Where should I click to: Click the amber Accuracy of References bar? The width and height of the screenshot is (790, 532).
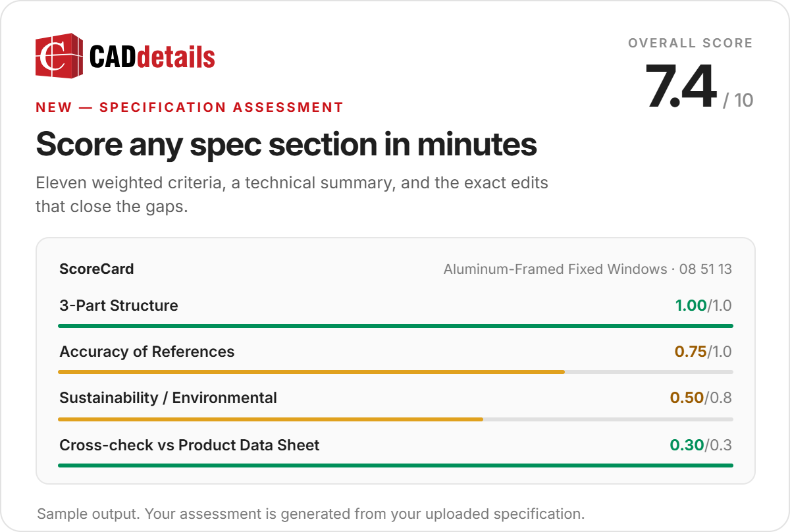pyautogui.click(x=311, y=372)
